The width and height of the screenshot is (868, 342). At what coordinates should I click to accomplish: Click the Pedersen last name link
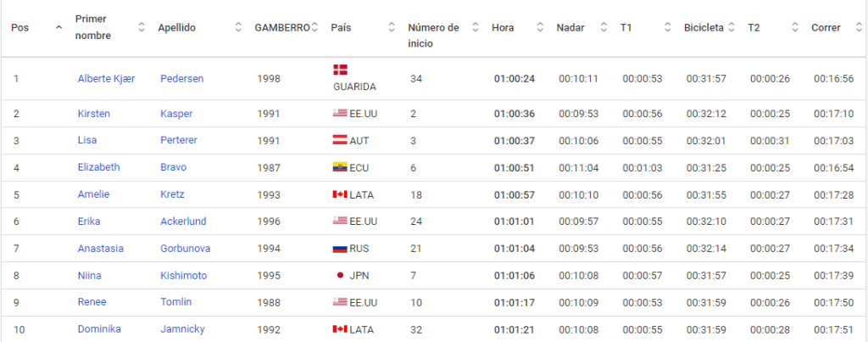coord(181,78)
